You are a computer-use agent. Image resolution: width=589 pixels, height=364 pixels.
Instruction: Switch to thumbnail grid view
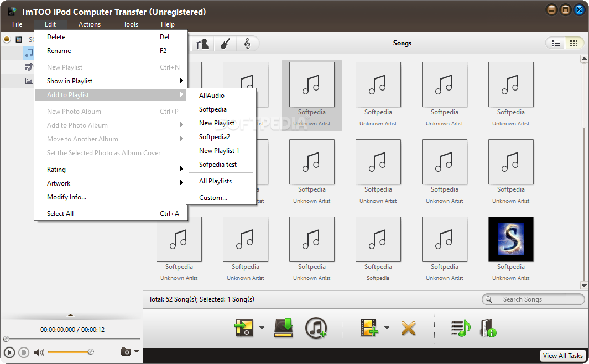574,44
